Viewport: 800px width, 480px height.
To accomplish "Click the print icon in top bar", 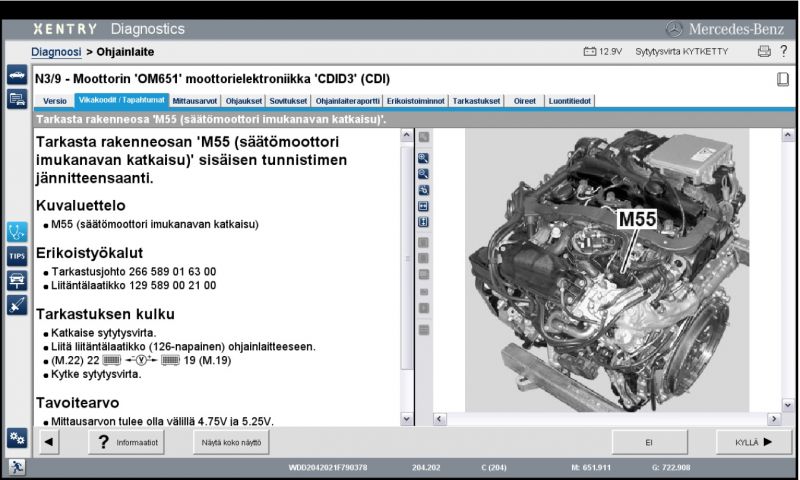I will (x=764, y=51).
